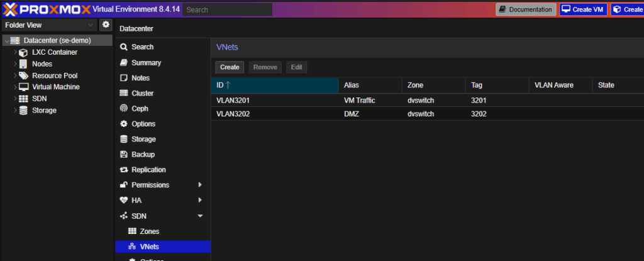Open the Ceph menu item
Image resolution: width=644 pixels, height=261 pixels.
tap(163, 109)
